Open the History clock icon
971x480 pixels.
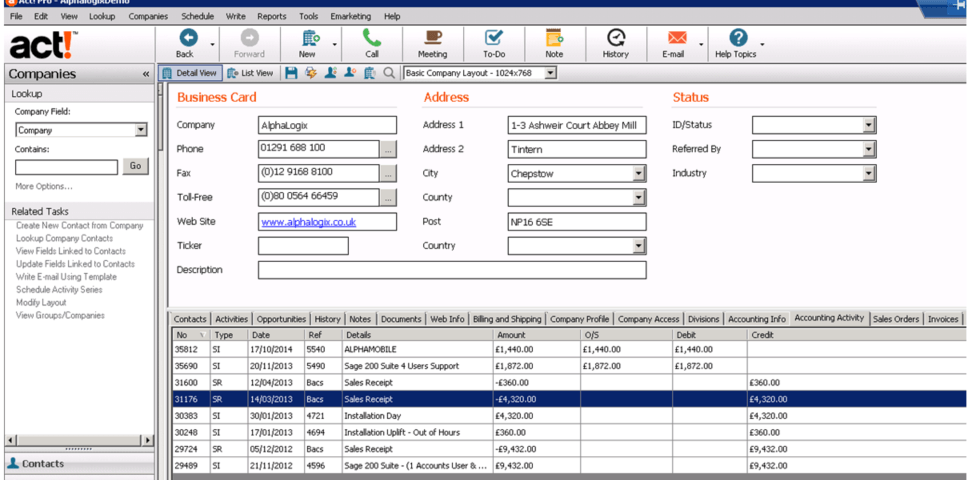coord(615,38)
